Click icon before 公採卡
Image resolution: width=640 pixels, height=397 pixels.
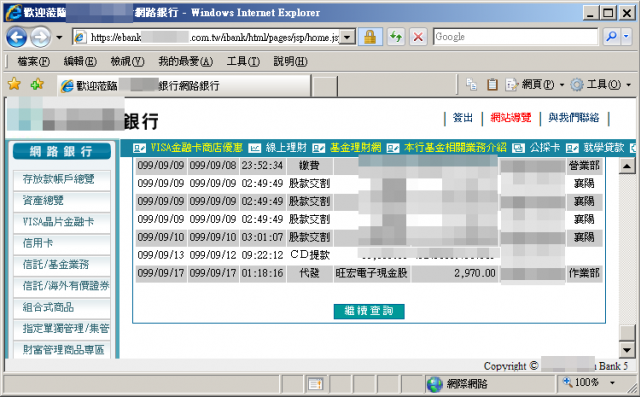pyautogui.click(x=518, y=148)
